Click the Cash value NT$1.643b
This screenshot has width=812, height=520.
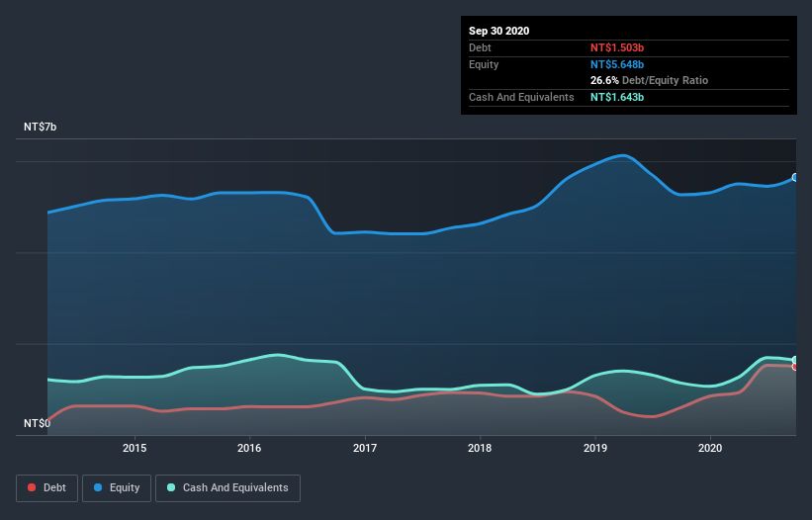click(617, 97)
